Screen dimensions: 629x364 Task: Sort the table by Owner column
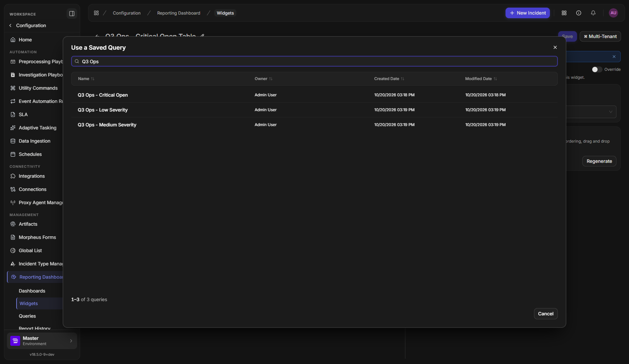(264, 79)
